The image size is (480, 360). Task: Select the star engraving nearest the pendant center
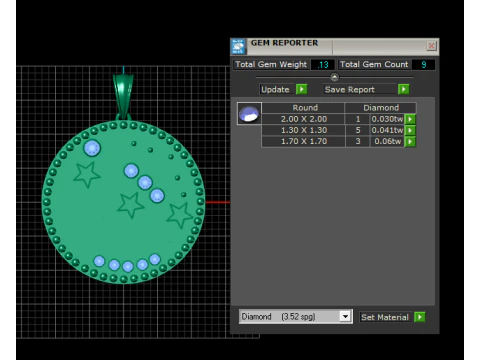[130, 205]
